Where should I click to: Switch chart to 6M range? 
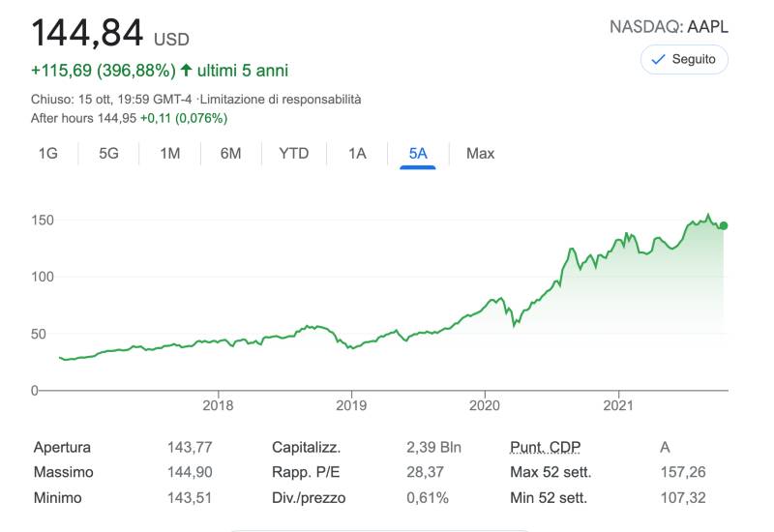[x=231, y=154]
